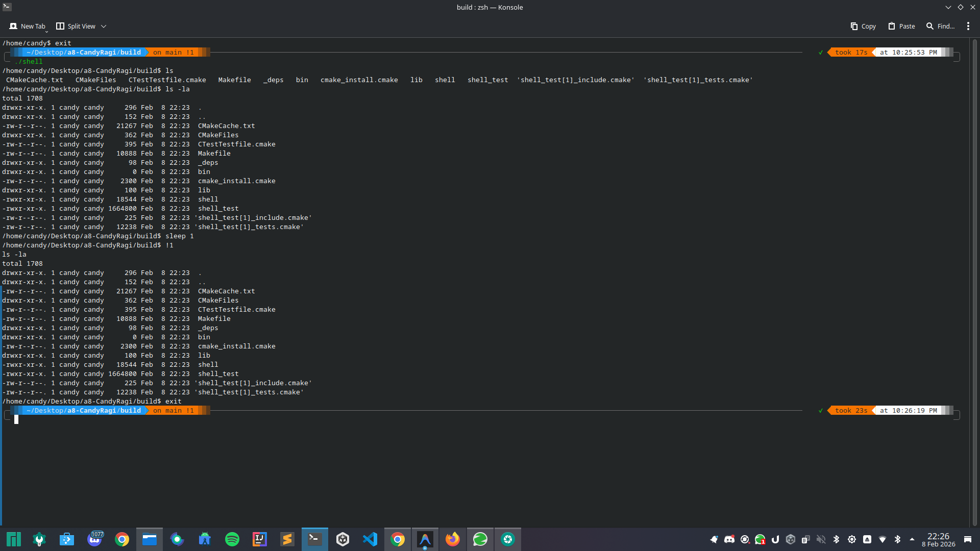The height and width of the screenshot is (551, 980).
Task: Open the Konsole hamburger menu
Action: tap(968, 26)
